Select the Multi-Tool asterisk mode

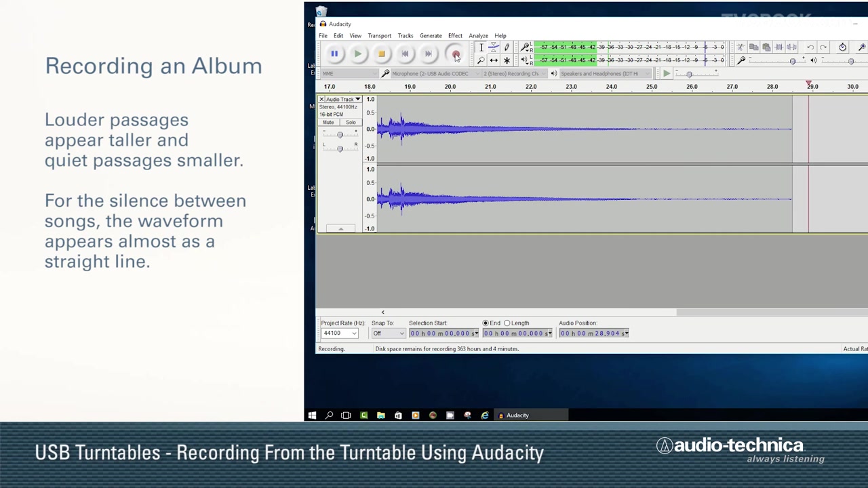pyautogui.click(x=507, y=60)
